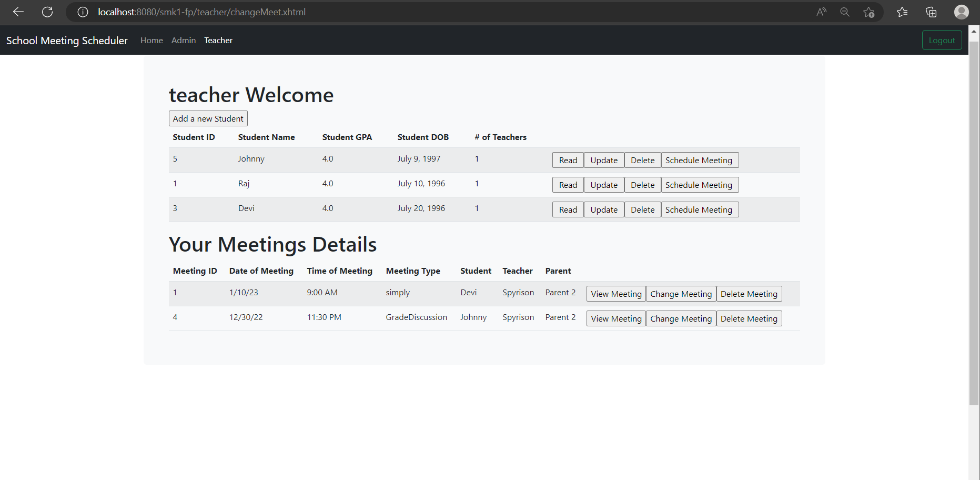Select the '11:30 PM' meeting time cell
This screenshot has width=980, height=480.
324,317
